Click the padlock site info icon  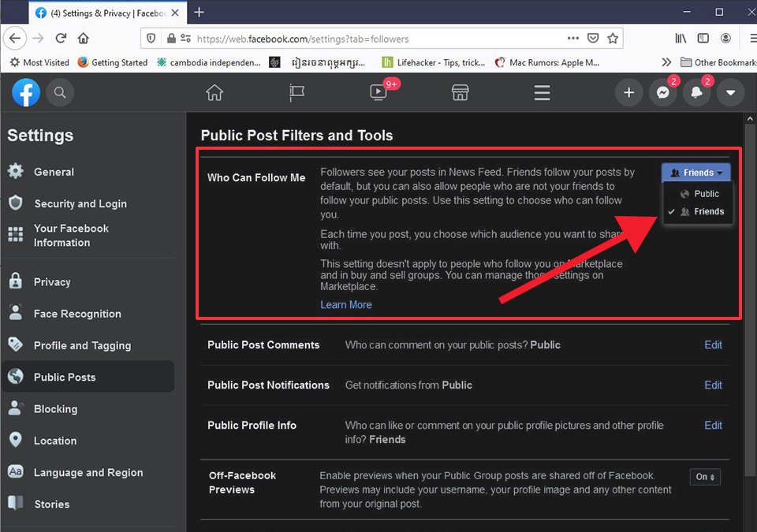coord(171,38)
